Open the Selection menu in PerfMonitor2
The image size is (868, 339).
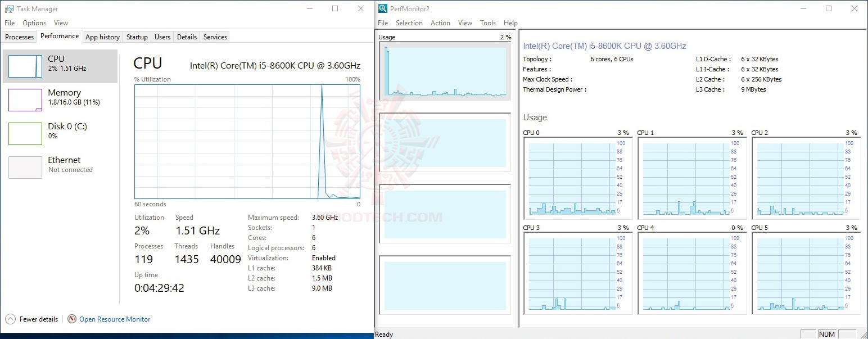click(409, 23)
